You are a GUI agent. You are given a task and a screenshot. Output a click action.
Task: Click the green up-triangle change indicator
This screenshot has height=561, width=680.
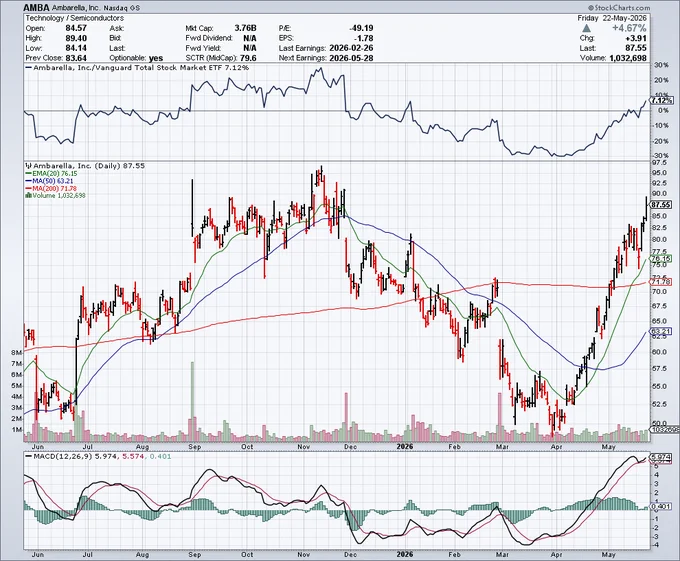pyautogui.click(x=586, y=28)
